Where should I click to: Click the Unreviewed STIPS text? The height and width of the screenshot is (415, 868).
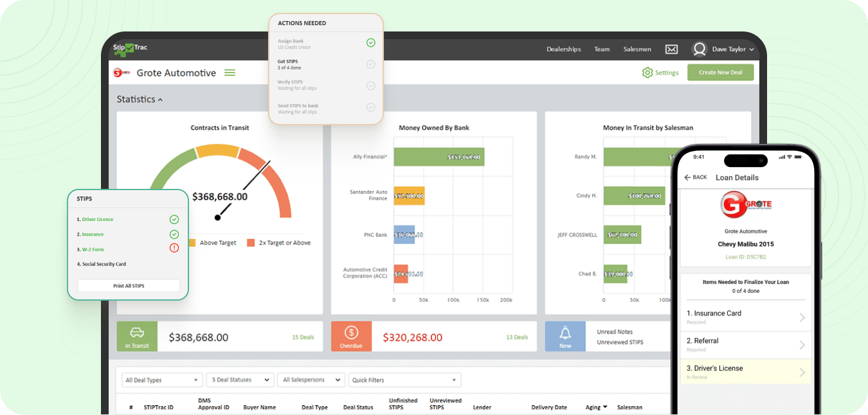(620, 342)
